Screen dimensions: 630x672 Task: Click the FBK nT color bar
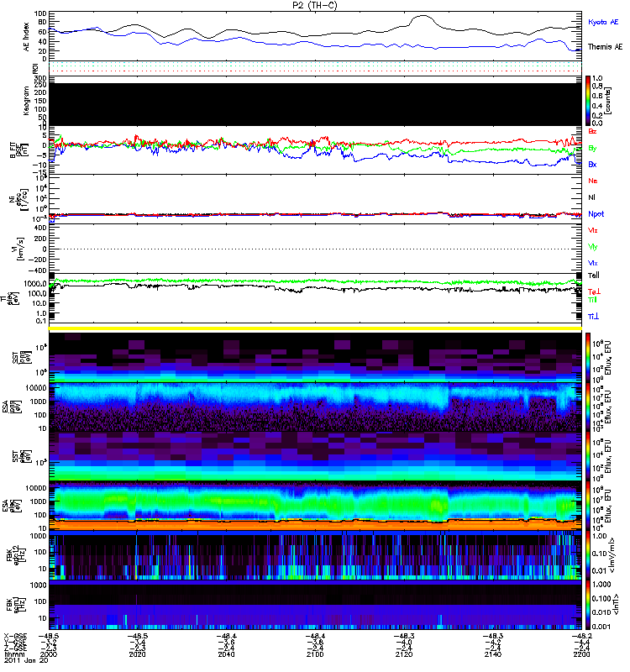[x=588, y=605]
